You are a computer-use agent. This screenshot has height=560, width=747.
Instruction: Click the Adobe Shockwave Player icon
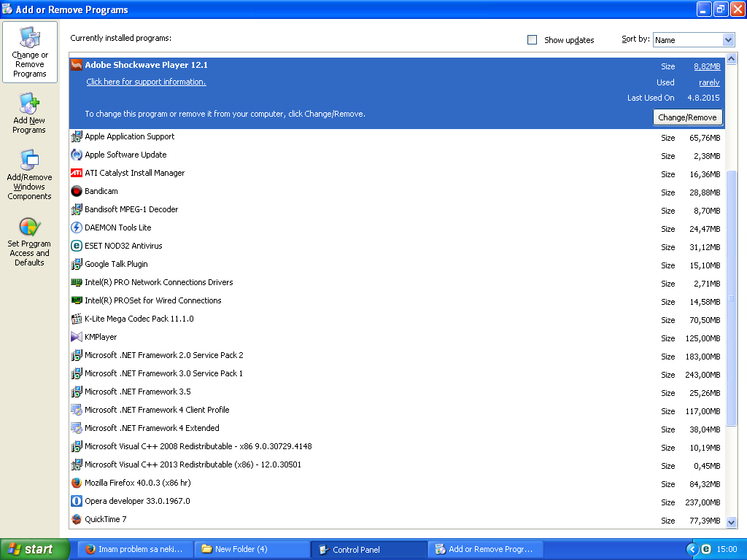click(x=76, y=65)
